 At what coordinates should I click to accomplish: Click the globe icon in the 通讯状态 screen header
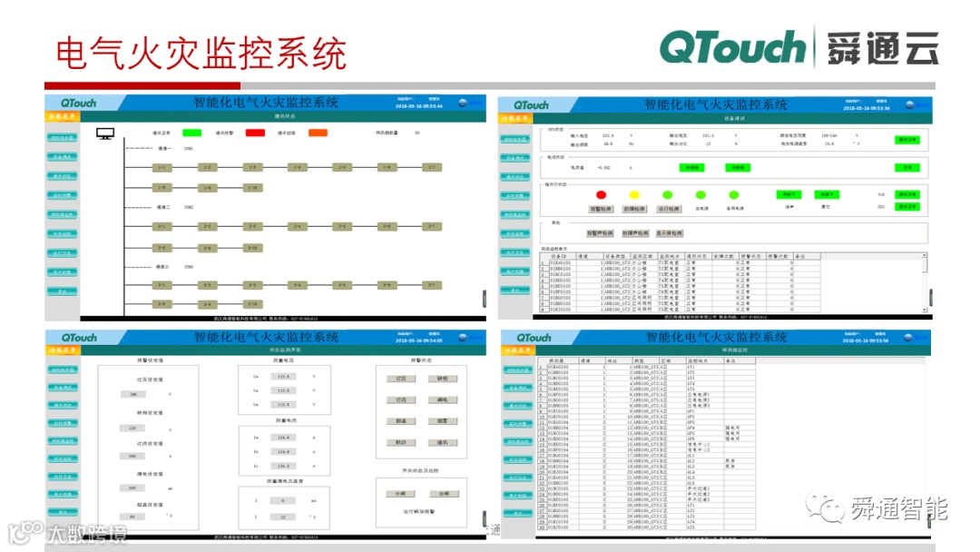pos(463,103)
